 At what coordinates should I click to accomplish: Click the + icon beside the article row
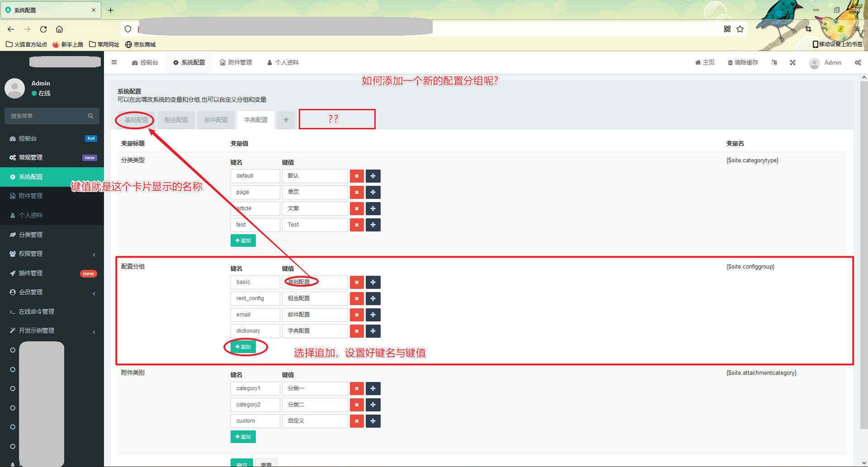click(373, 208)
